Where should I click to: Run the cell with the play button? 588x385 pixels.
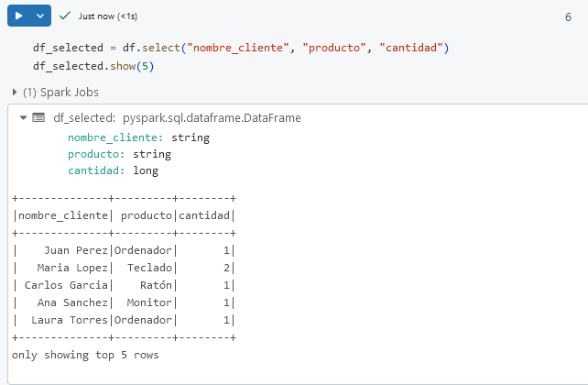coord(18,16)
